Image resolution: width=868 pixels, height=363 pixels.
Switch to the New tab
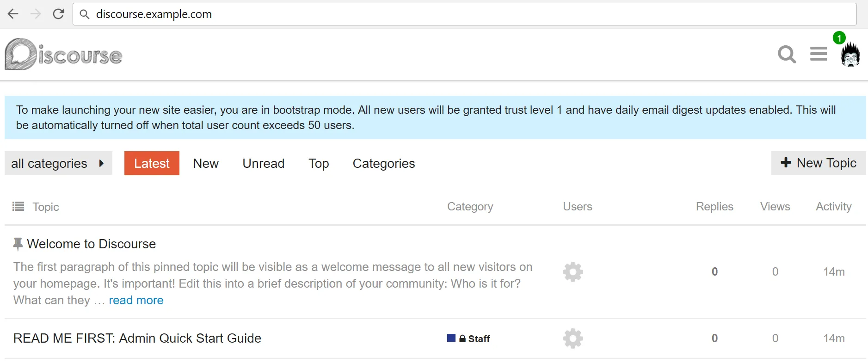point(206,163)
